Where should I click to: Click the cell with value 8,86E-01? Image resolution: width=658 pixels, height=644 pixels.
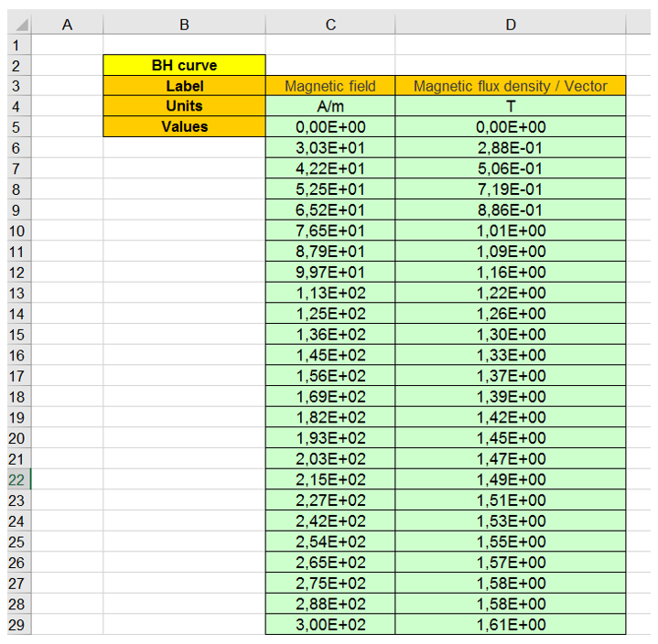(x=511, y=210)
